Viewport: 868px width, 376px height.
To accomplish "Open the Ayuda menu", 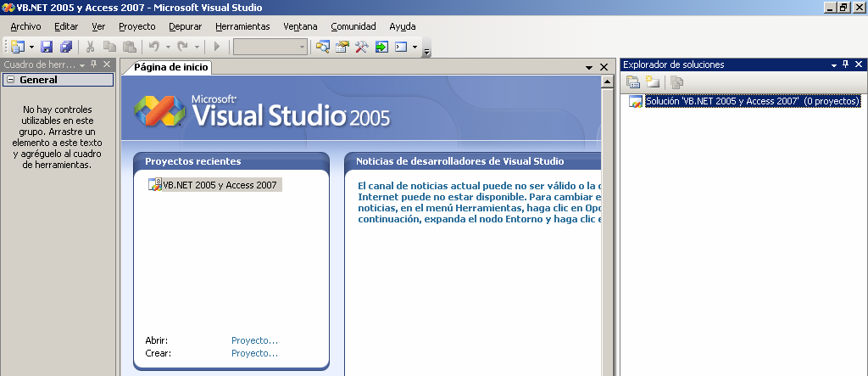I will [403, 26].
